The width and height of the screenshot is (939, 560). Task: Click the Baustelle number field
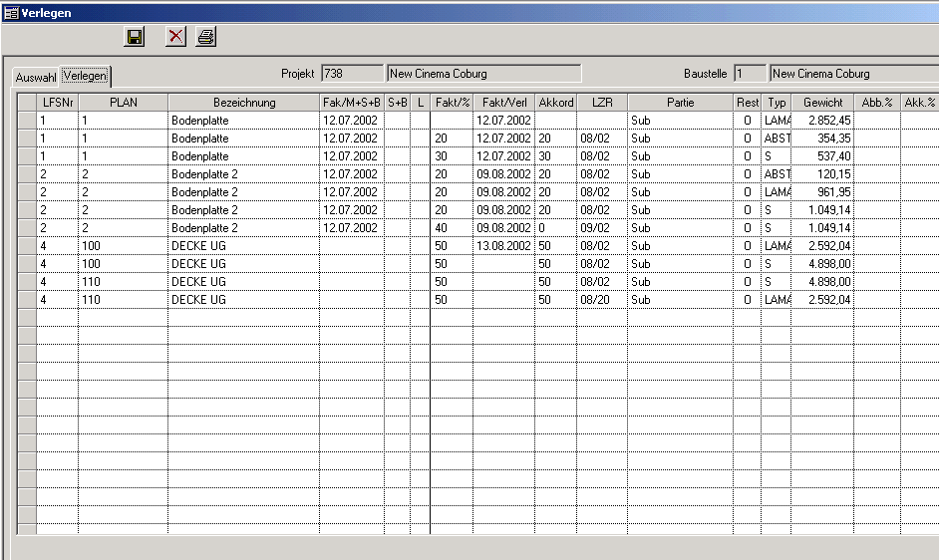pyautogui.click(x=750, y=74)
